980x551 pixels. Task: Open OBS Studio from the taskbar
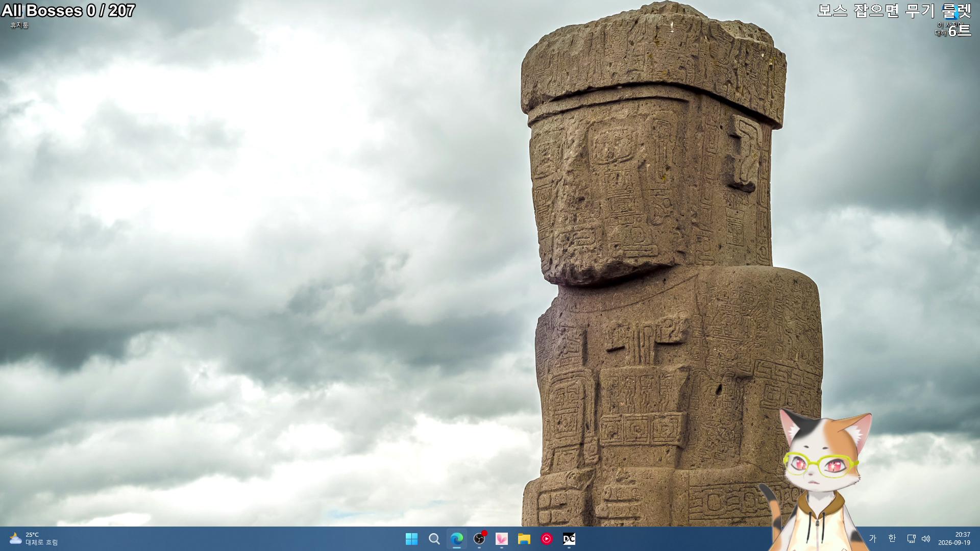(479, 539)
